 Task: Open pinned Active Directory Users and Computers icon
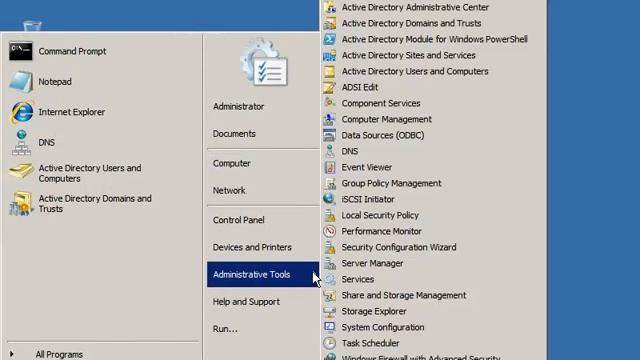pyautogui.click(x=20, y=171)
